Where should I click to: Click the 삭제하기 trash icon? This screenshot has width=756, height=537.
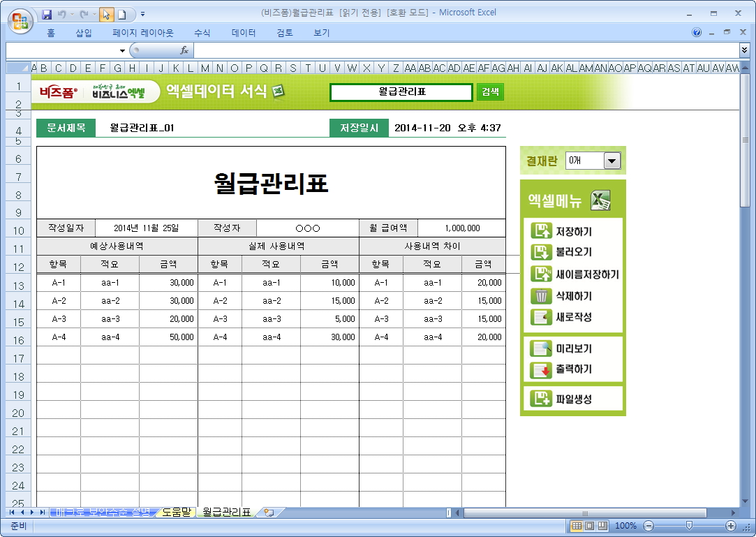[x=541, y=296]
